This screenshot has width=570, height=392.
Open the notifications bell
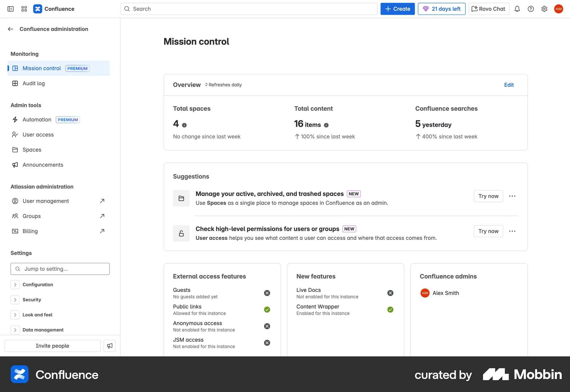point(517,9)
